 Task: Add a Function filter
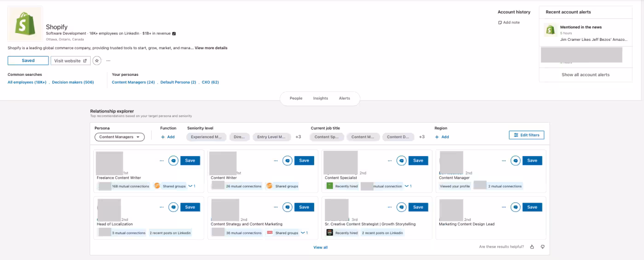coord(168,137)
